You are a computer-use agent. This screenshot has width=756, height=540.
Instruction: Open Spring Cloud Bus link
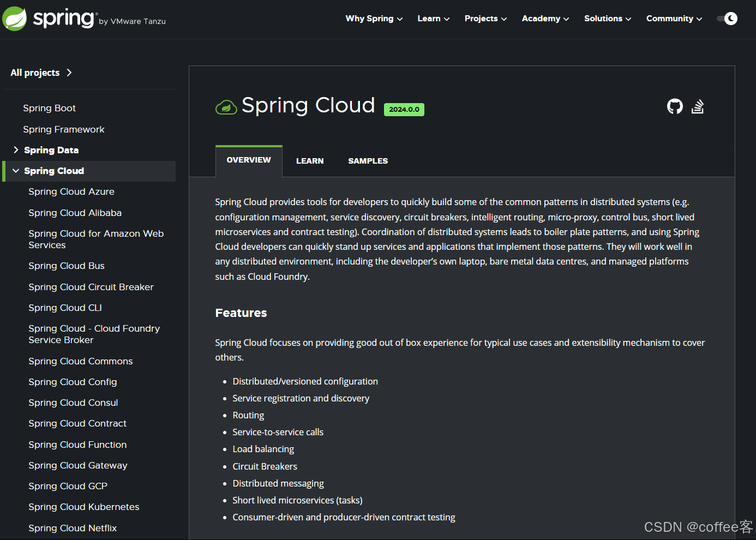pos(67,266)
